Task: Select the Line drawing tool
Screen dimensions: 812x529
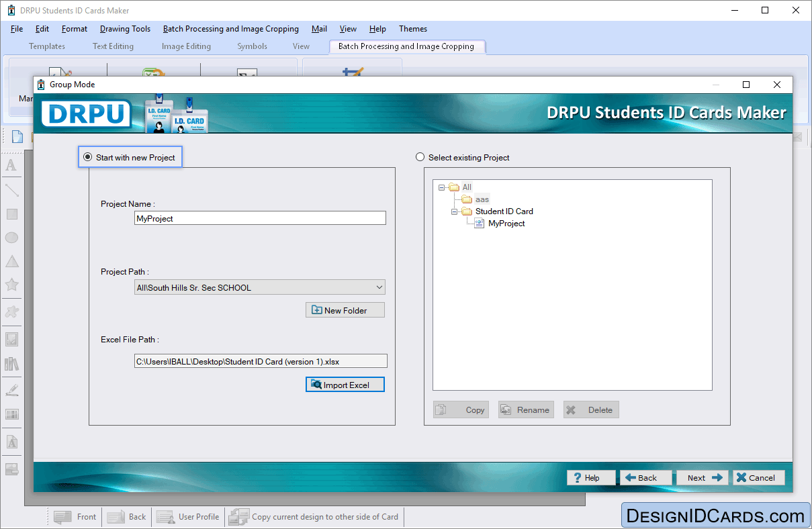Action: pyautogui.click(x=11, y=190)
